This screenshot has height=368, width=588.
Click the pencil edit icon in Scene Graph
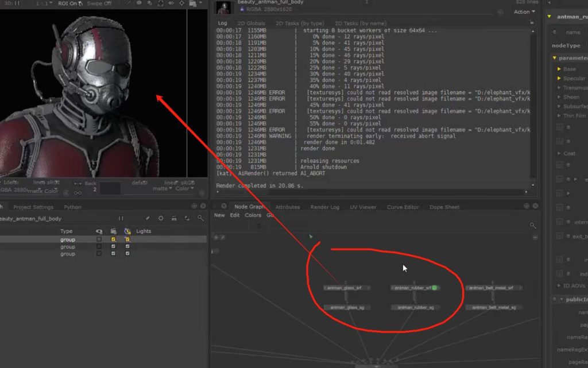(148, 219)
